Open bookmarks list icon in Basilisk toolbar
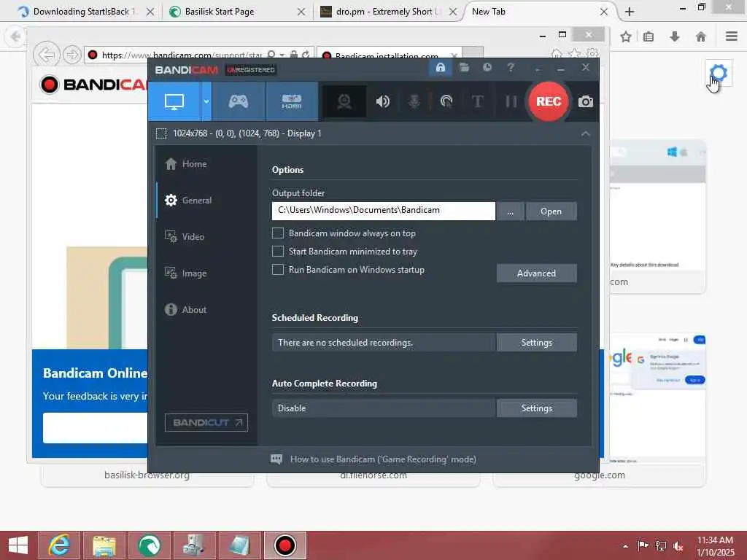This screenshot has height=560, width=747. point(649,36)
